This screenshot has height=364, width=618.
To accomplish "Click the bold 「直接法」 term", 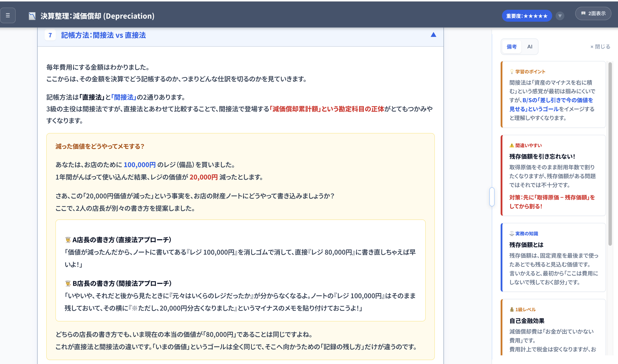I will [x=92, y=97].
